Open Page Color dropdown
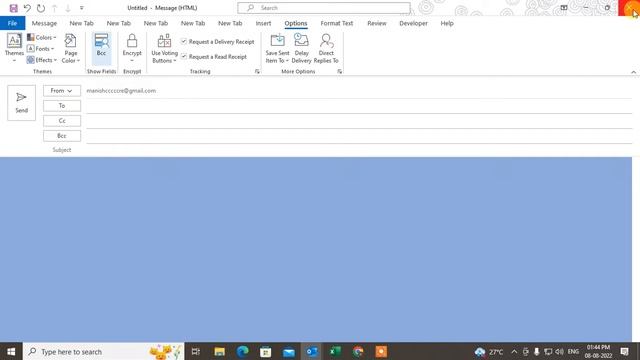Image resolution: width=640 pixels, height=360 pixels. coord(71,49)
